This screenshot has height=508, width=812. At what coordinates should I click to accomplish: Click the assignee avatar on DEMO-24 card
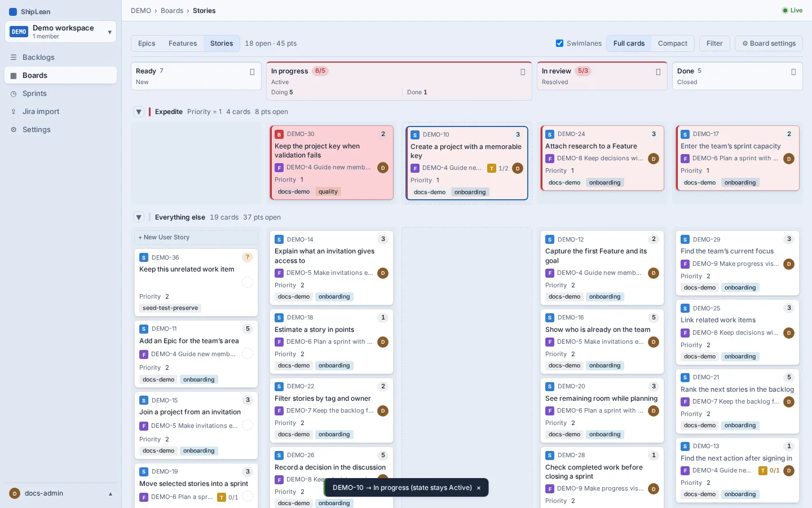pyautogui.click(x=654, y=159)
